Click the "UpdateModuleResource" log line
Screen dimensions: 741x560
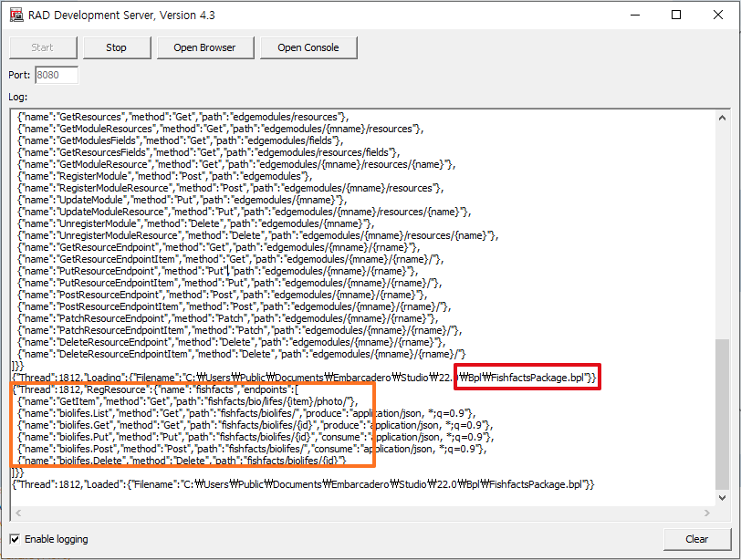pyautogui.click(x=245, y=212)
